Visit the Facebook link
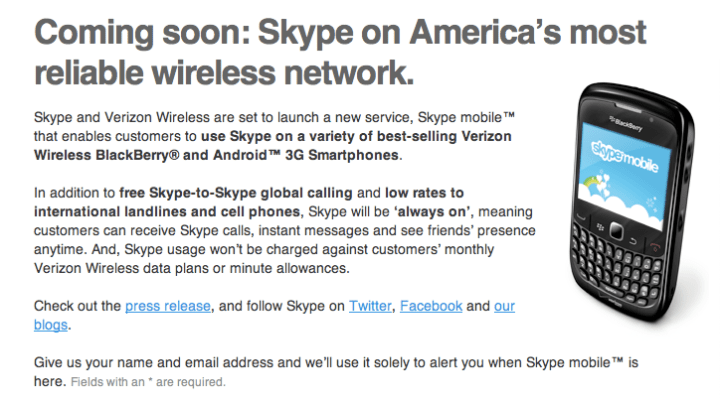The height and width of the screenshot is (403, 720). coord(432,306)
